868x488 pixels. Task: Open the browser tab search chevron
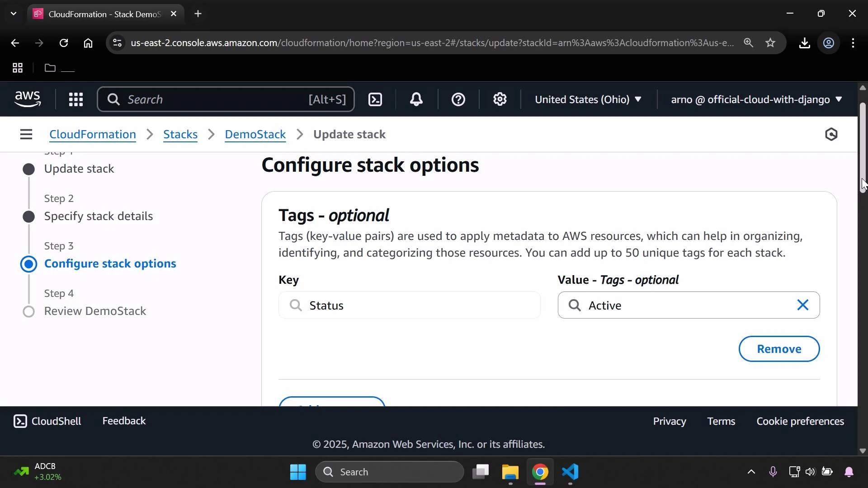pyautogui.click(x=13, y=14)
